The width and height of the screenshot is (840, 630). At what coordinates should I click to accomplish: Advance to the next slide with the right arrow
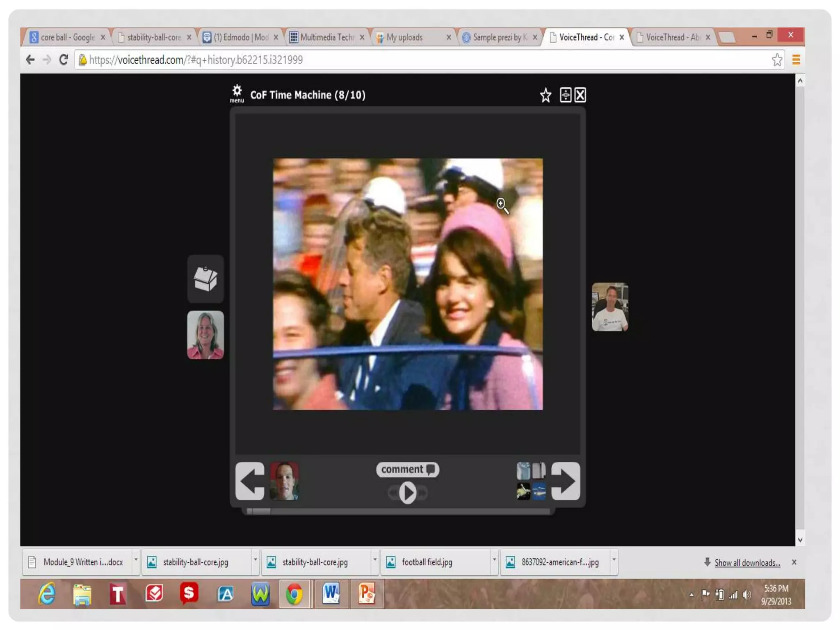tap(565, 481)
